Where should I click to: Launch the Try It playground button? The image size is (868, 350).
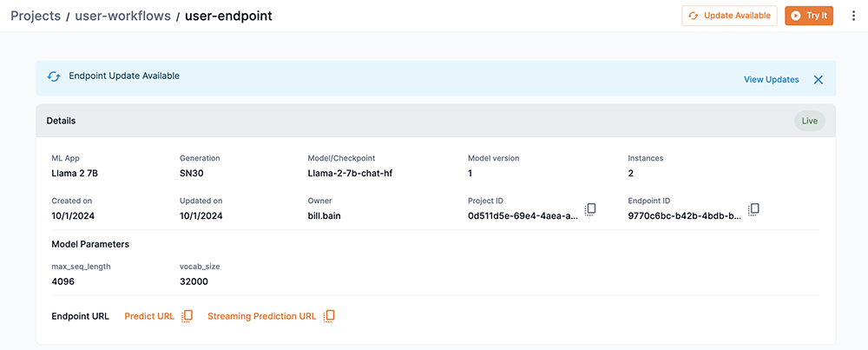[x=809, y=16]
